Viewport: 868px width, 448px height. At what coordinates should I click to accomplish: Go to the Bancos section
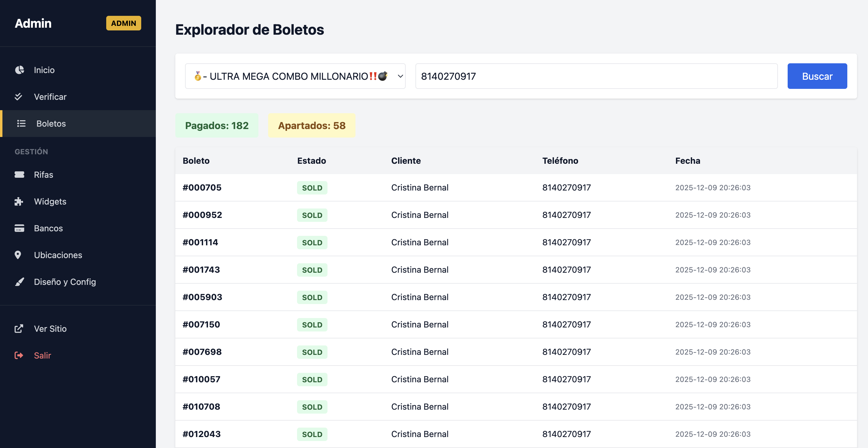click(48, 228)
